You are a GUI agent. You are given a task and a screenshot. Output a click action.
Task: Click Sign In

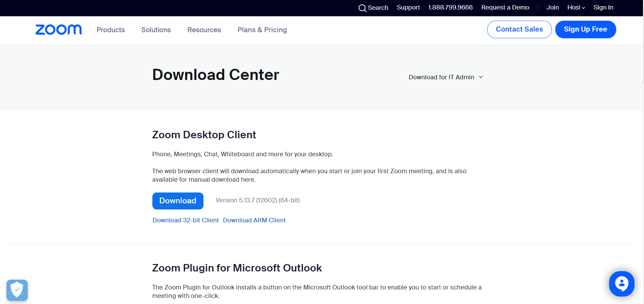[x=603, y=7]
